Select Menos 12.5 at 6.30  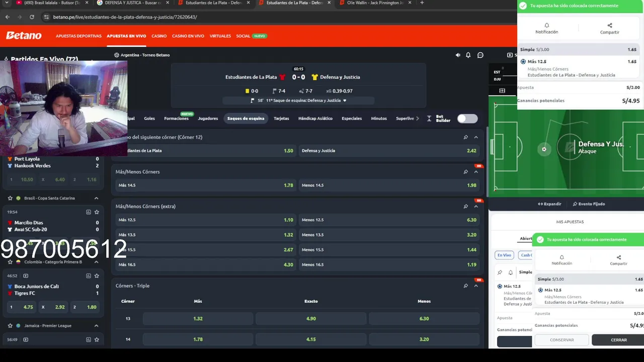click(x=389, y=220)
